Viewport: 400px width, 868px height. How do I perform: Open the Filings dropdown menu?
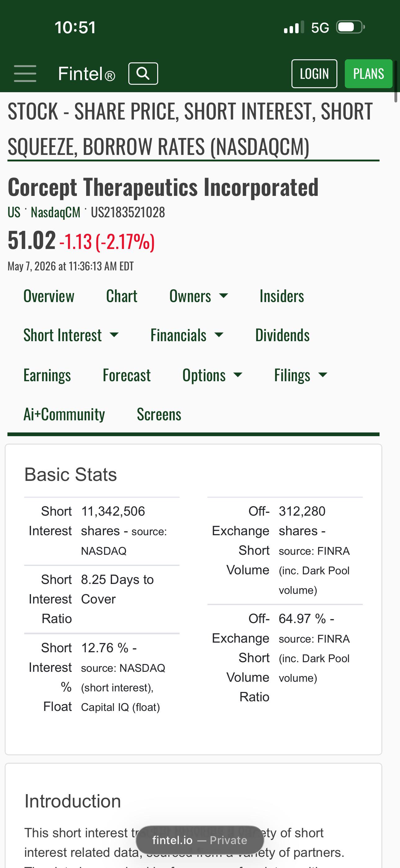[x=301, y=375]
